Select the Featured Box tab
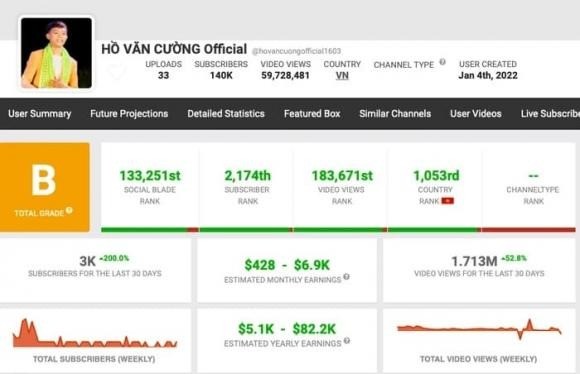The height and width of the screenshot is (374, 580). pos(312,114)
